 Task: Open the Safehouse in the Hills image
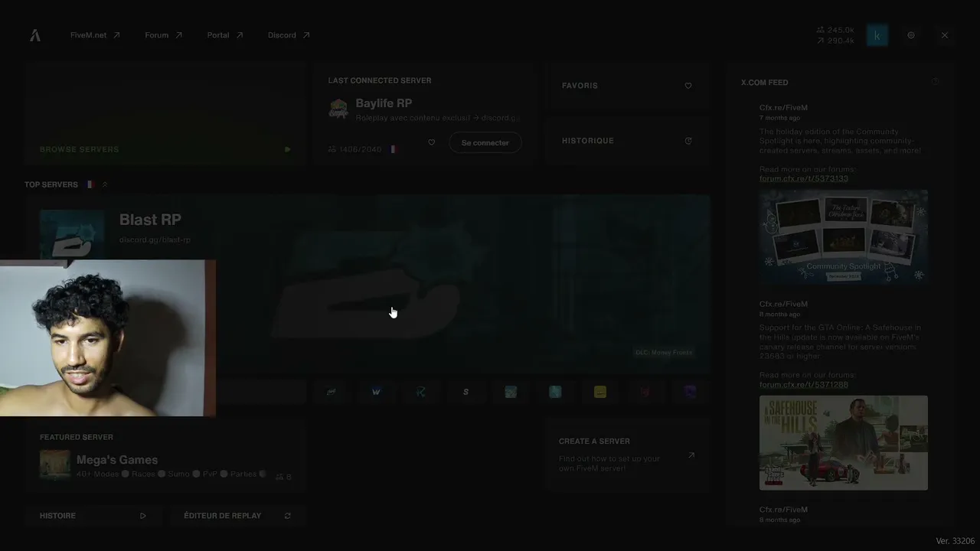(x=844, y=443)
